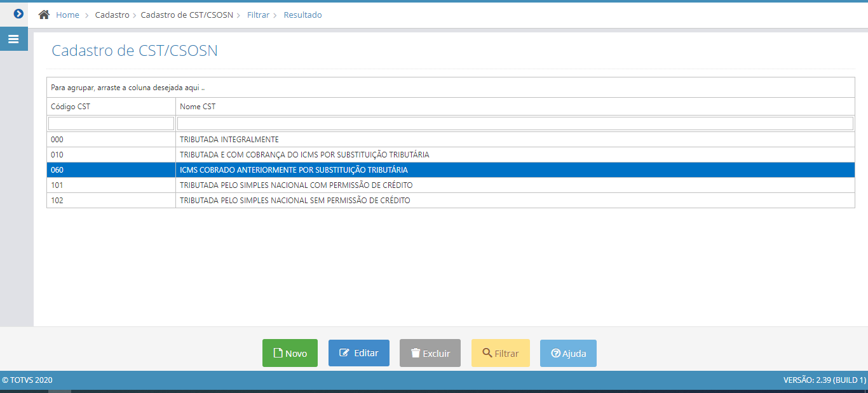Go to Filtrar breadcrumb
The height and width of the screenshot is (393, 868).
click(x=258, y=15)
